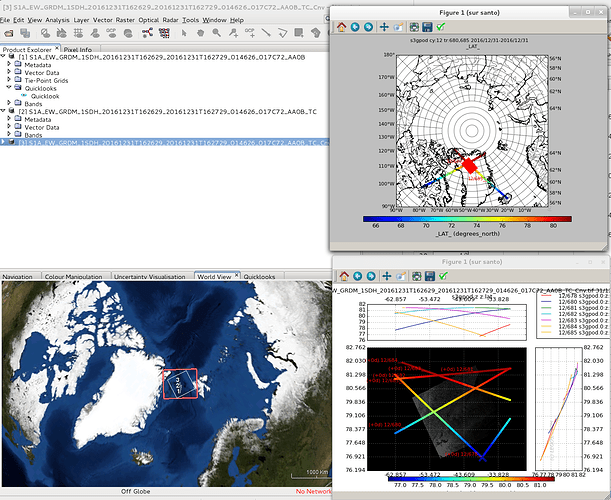
Task: Select the arrow selection tool
Action: (x=184, y=34)
